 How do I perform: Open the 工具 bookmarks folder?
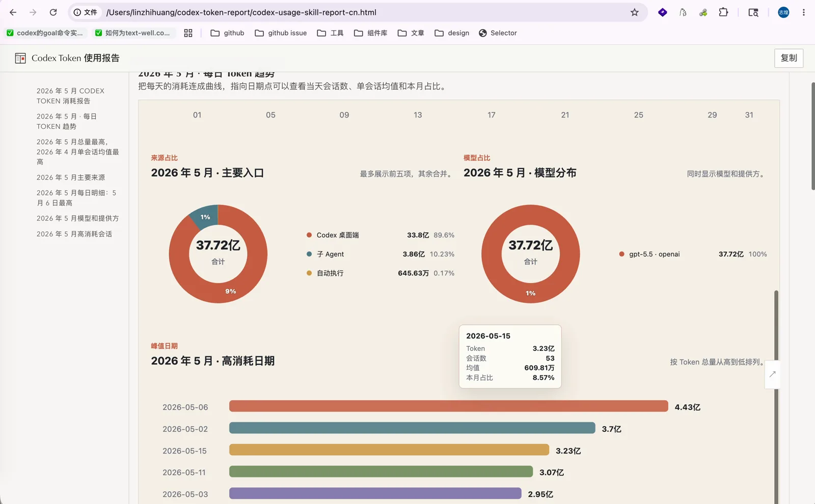click(330, 33)
